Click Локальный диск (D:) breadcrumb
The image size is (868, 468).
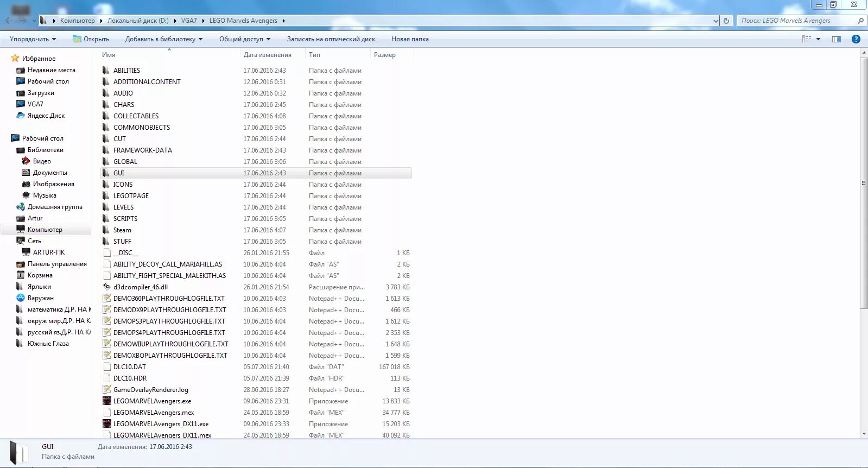click(x=138, y=21)
